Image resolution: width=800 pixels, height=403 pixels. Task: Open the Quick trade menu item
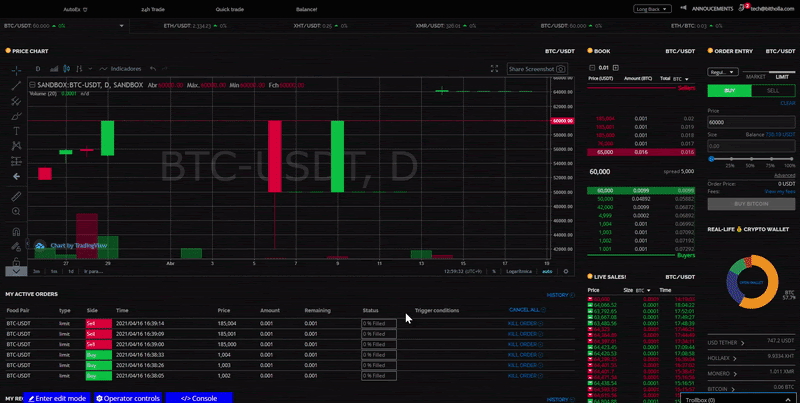click(x=230, y=9)
